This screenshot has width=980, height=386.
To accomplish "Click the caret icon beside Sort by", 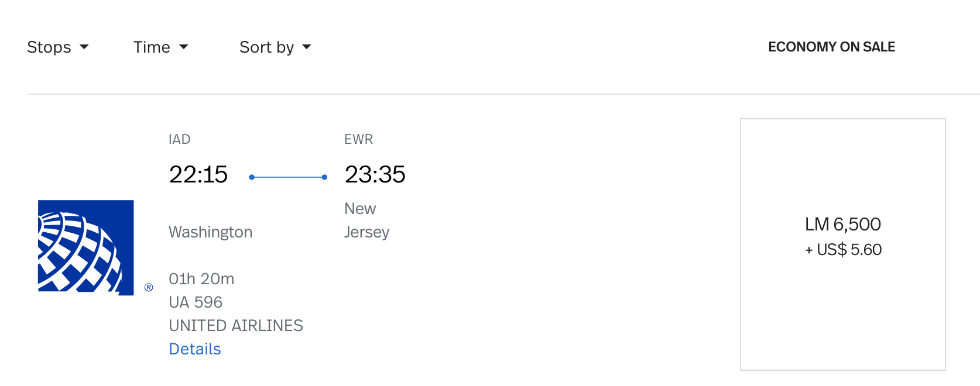I will click(x=307, y=47).
